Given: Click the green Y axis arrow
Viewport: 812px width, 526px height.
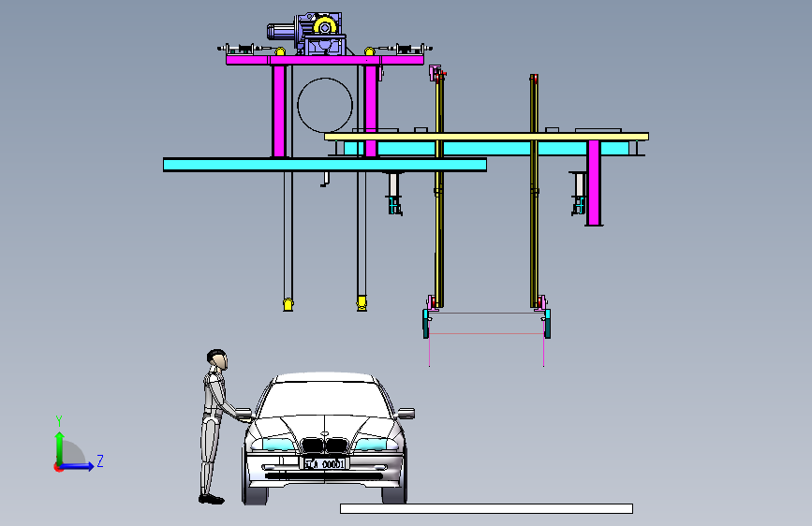Looking at the screenshot, I should coord(60,448).
